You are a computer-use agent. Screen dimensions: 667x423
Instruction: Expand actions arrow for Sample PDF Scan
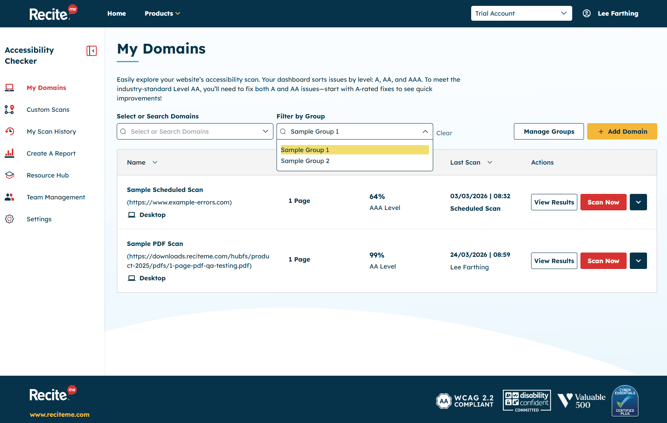(x=638, y=261)
